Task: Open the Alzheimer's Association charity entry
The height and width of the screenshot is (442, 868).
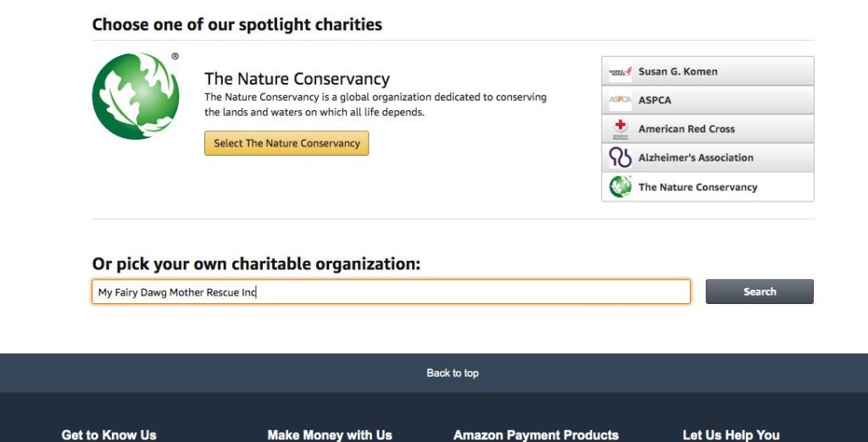Action: pyautogui.click(x=708, y=157)
